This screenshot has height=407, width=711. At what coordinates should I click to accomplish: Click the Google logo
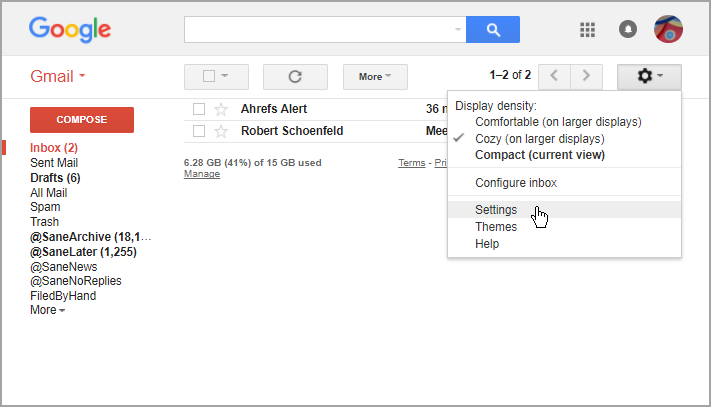click(x=70, y=29)
